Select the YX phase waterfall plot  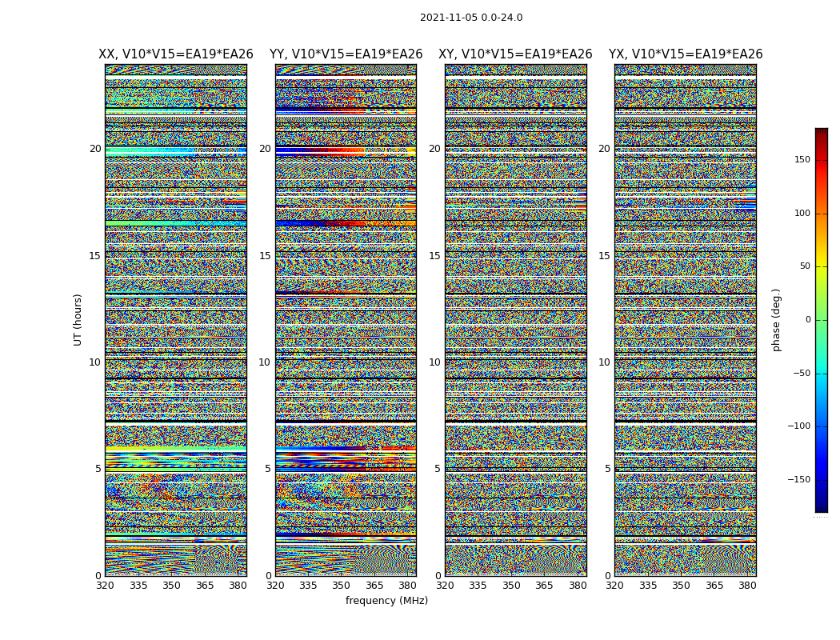point(686,320)
